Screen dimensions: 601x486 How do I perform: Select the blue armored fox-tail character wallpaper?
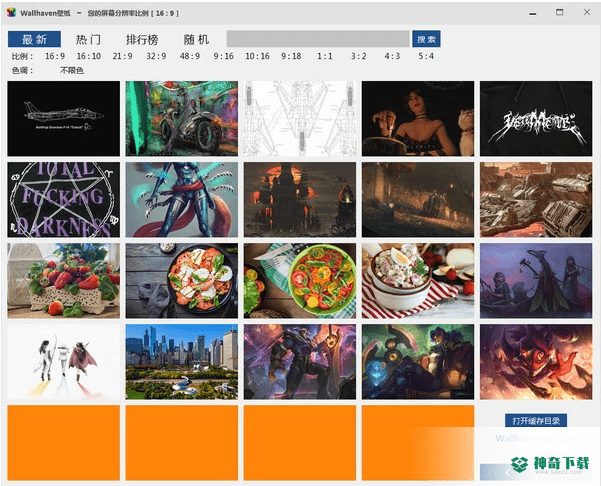pyautogui.click(x=182, y=199)
